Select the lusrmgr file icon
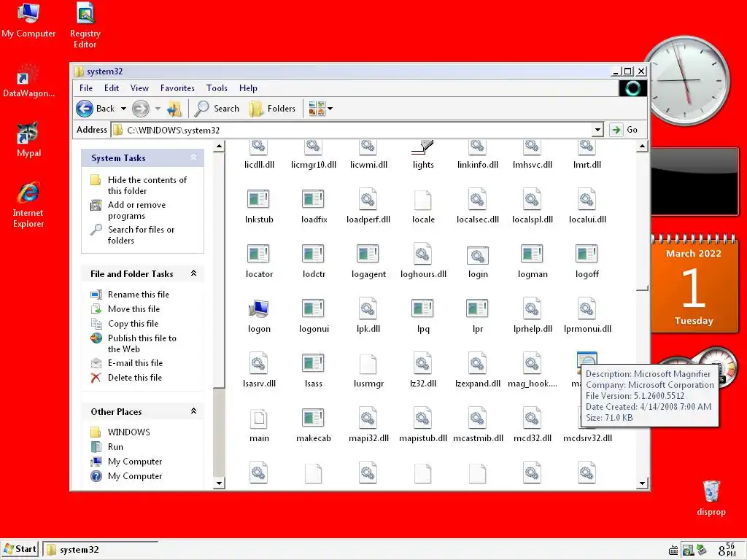 368,371
